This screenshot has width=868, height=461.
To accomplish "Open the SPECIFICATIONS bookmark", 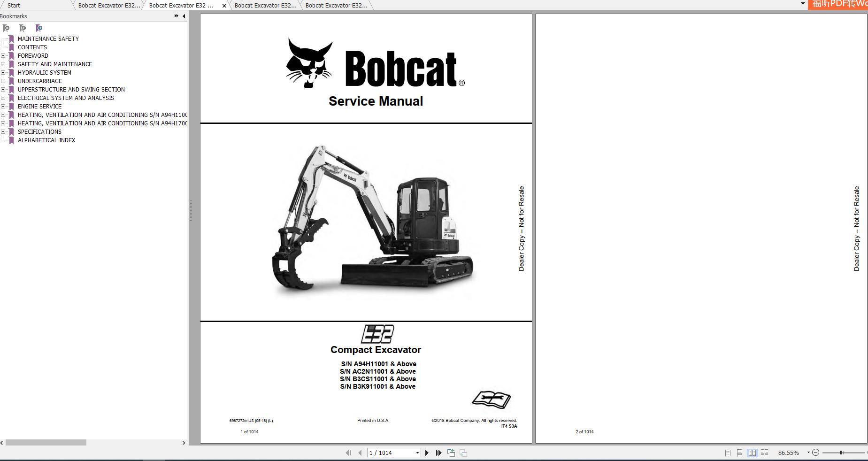I will pyautogui.click(x=39, y=132).
